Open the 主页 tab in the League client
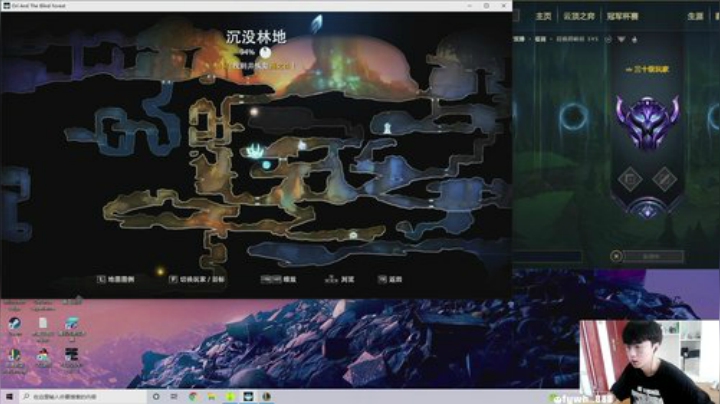The image size is (720, 404). tap(543, 16)
